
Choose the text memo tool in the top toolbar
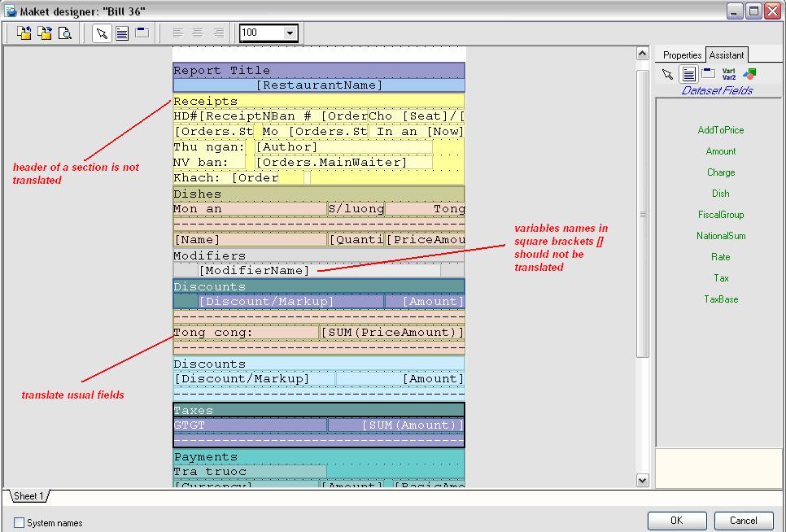pyautogui.click(x=122, y=33)
